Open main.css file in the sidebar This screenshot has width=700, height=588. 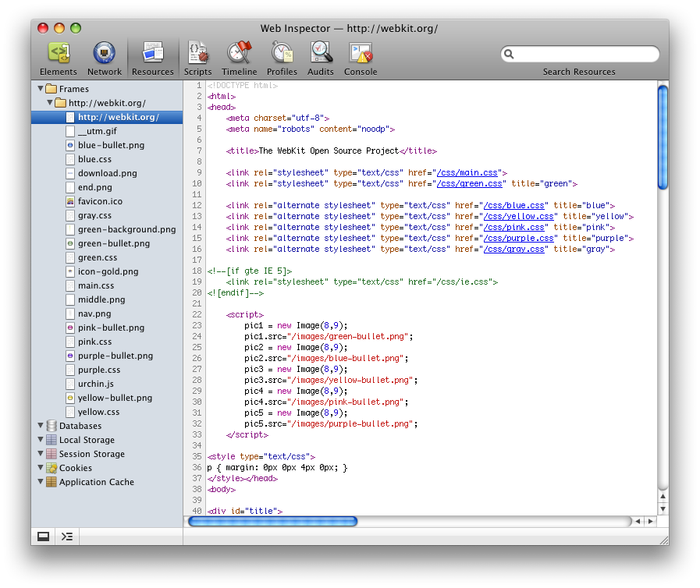pyautogui.click(x=107, y=285)
